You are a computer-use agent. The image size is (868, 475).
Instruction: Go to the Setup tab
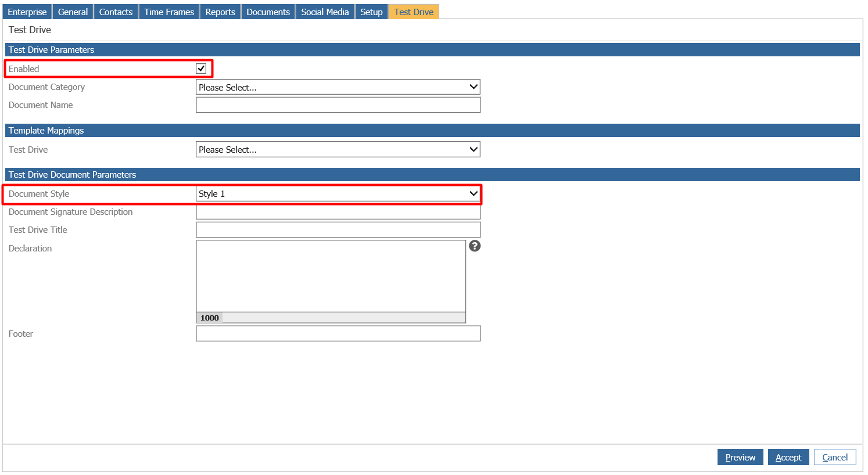(x=371, y=12)
